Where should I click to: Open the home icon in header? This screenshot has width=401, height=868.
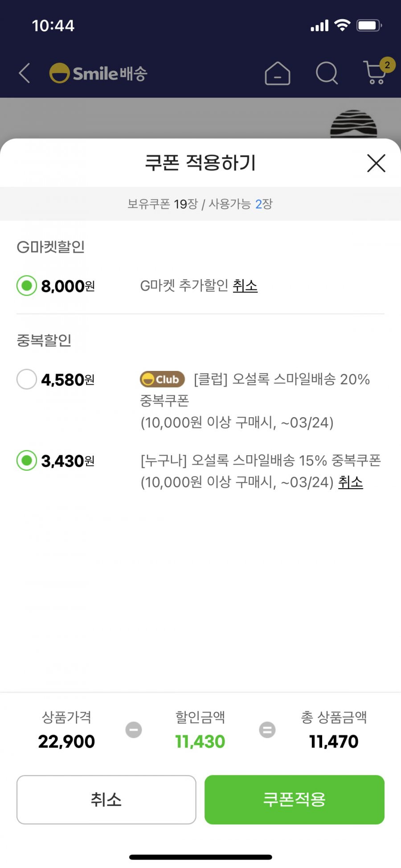[277, 73]
